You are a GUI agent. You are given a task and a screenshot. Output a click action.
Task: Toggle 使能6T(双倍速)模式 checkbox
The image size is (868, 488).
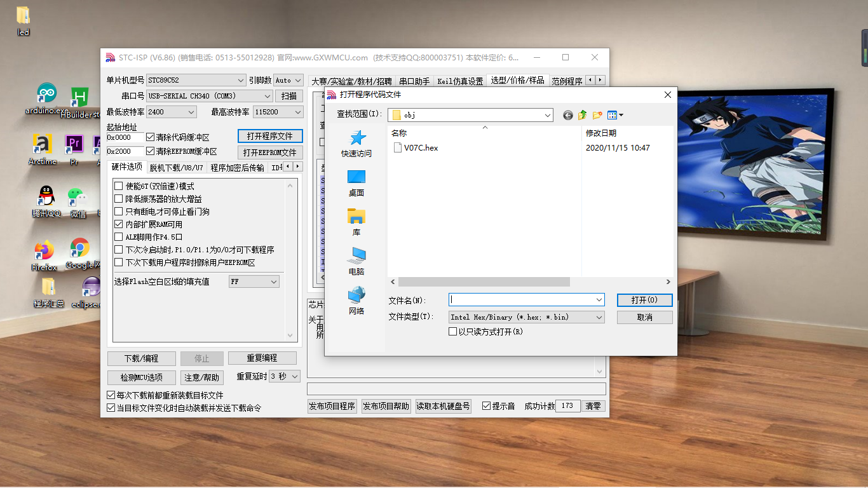click(x=118, y=186)
